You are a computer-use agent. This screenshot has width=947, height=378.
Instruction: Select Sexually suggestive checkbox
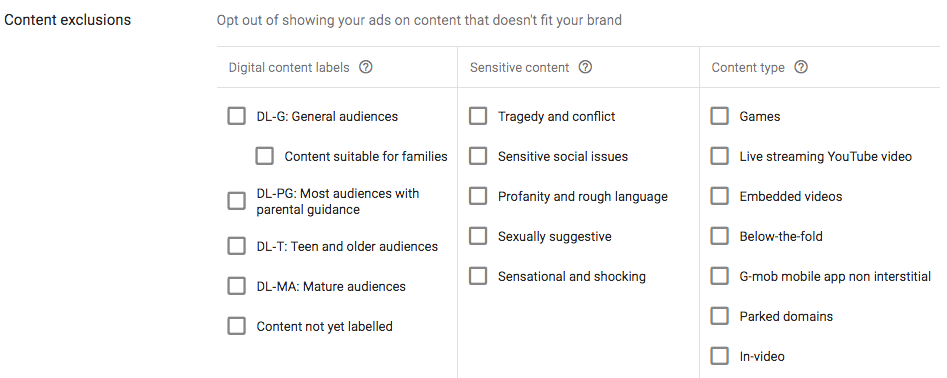(x=478, y=236)
